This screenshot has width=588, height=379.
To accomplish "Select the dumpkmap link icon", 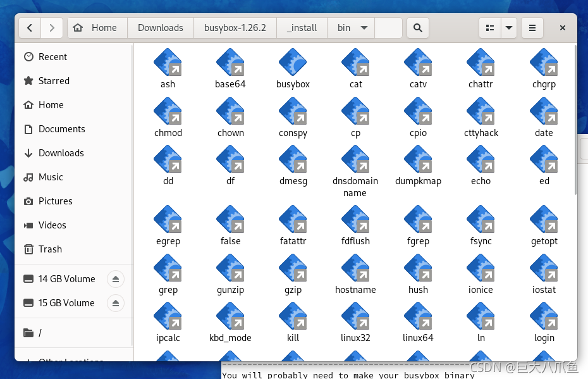I will coord(418,159).
